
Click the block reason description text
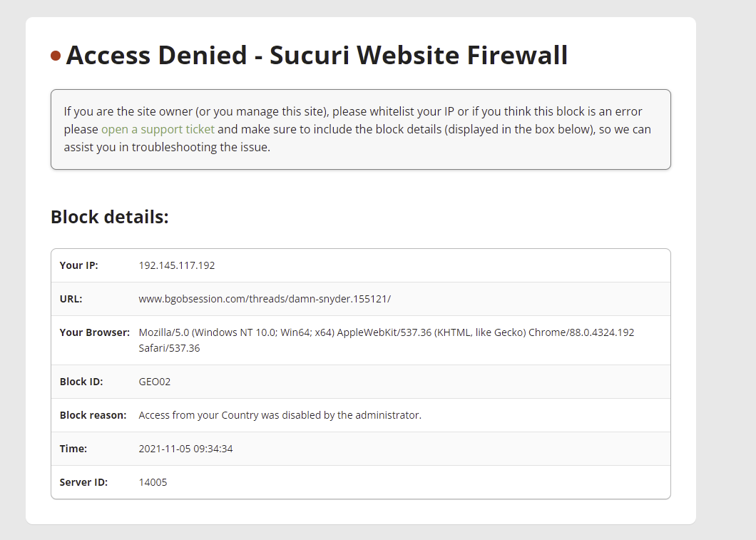[x=280, y=415]
